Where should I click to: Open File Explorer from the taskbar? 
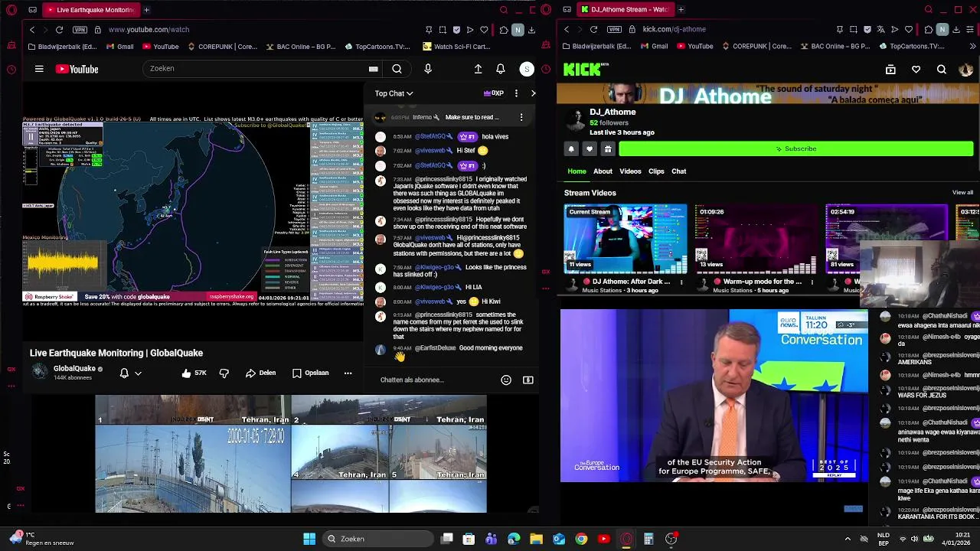click(536, 539)
